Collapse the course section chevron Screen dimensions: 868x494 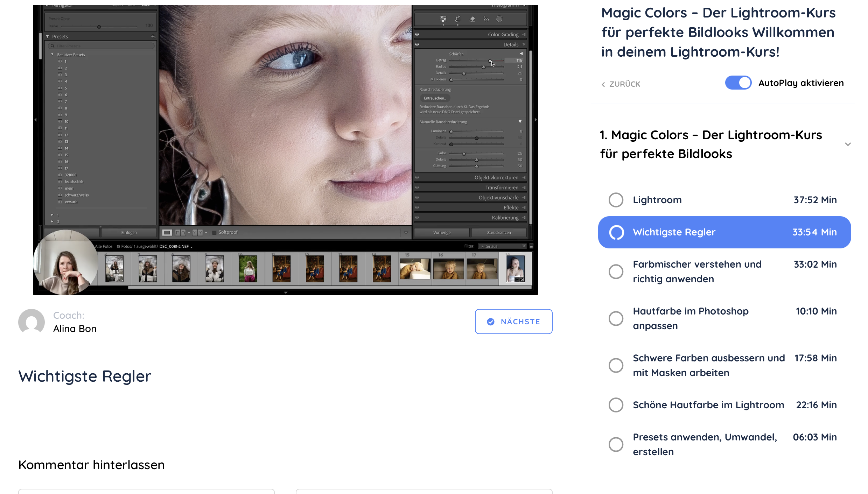pos(848,144)
